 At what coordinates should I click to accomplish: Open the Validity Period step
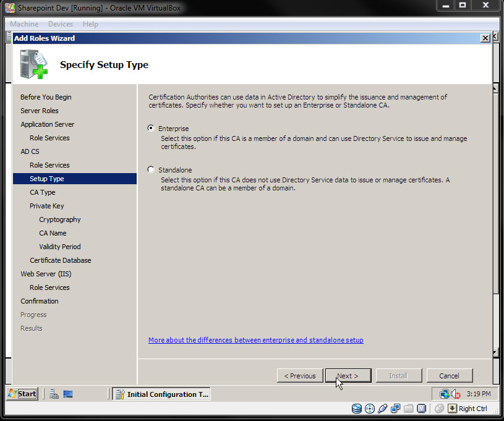[60, 247]
